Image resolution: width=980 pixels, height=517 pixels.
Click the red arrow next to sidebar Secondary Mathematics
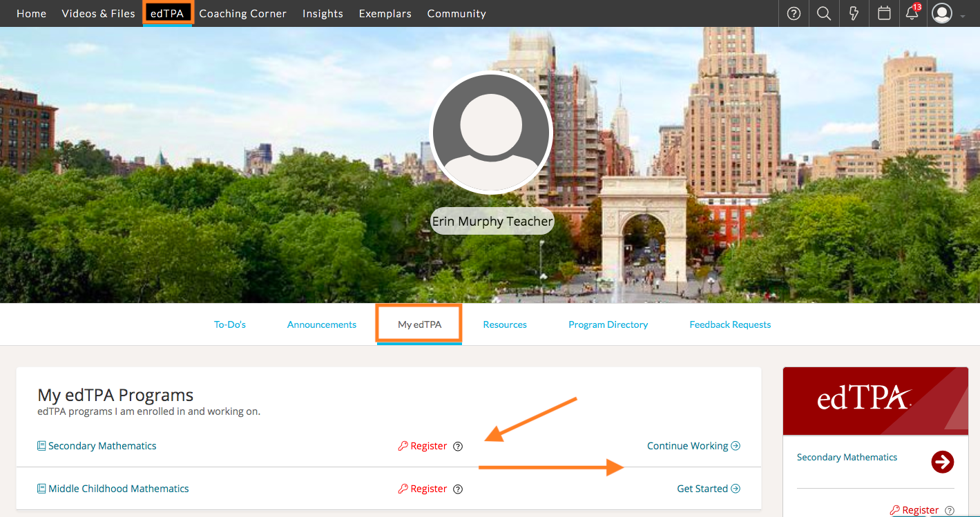[943, 462]
